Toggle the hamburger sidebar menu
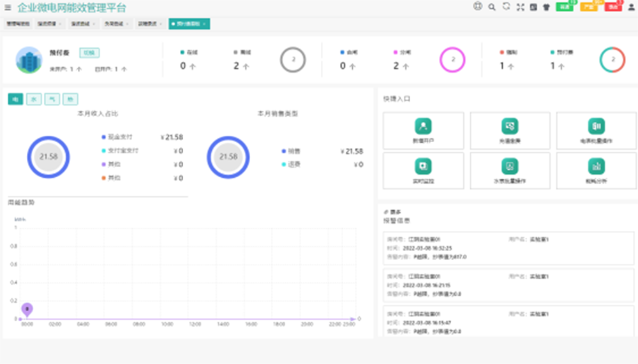This screenshot has height=364, width=638. (x=8, y=8)
